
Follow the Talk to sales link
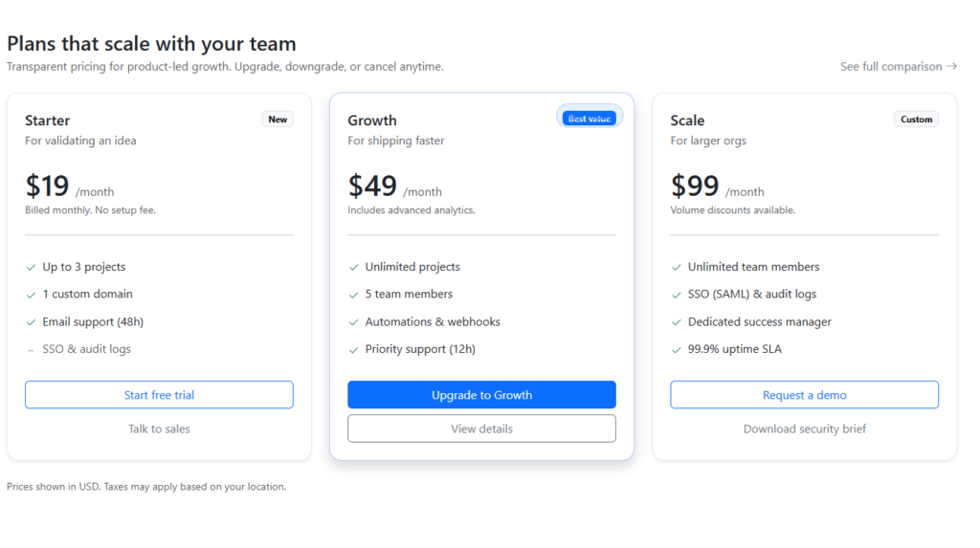pos(159,428)
